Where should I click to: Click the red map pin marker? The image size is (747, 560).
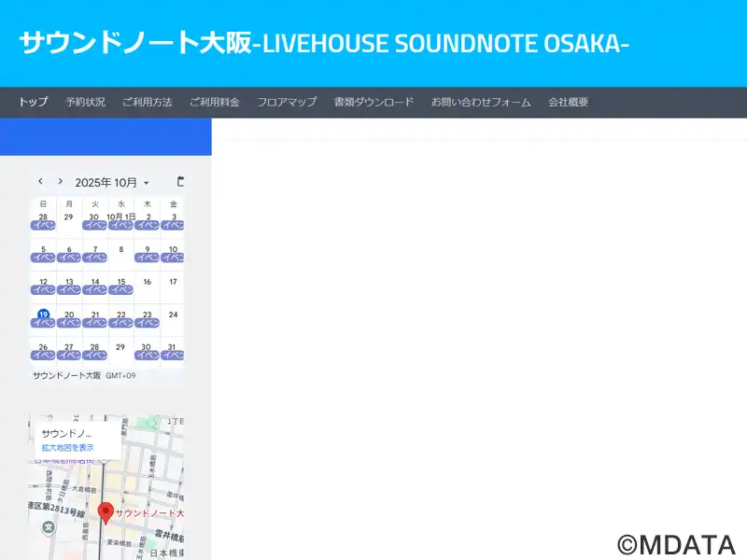(x=106, y=512)
